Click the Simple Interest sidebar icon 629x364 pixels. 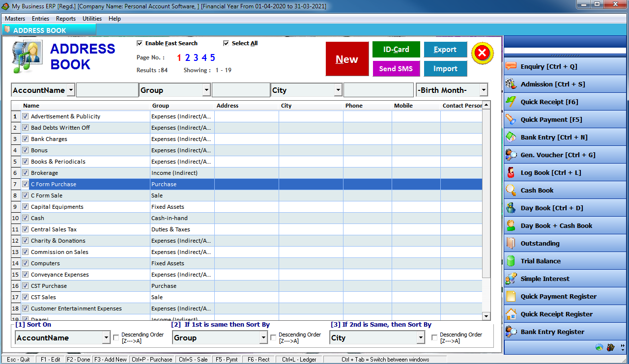pos(545,279)
